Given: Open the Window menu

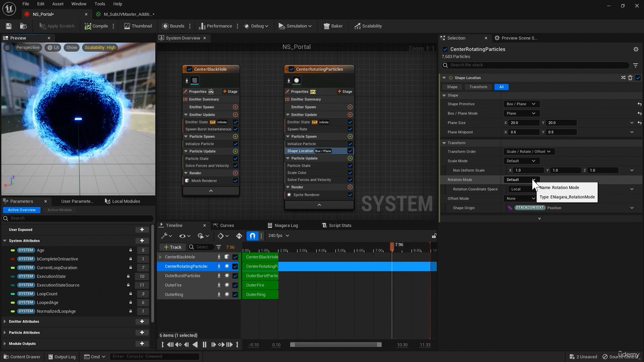Looking at the screenshot, I should coord(78,4).
